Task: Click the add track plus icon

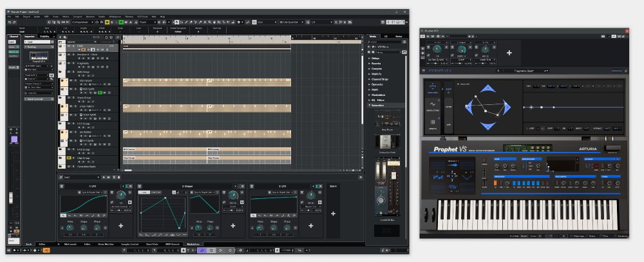Action: 61,37
